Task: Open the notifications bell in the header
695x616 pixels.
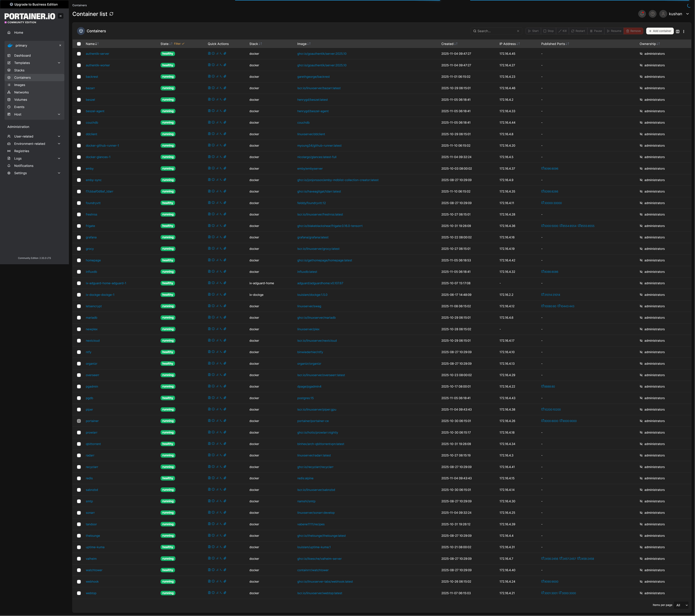Action: 642,14
